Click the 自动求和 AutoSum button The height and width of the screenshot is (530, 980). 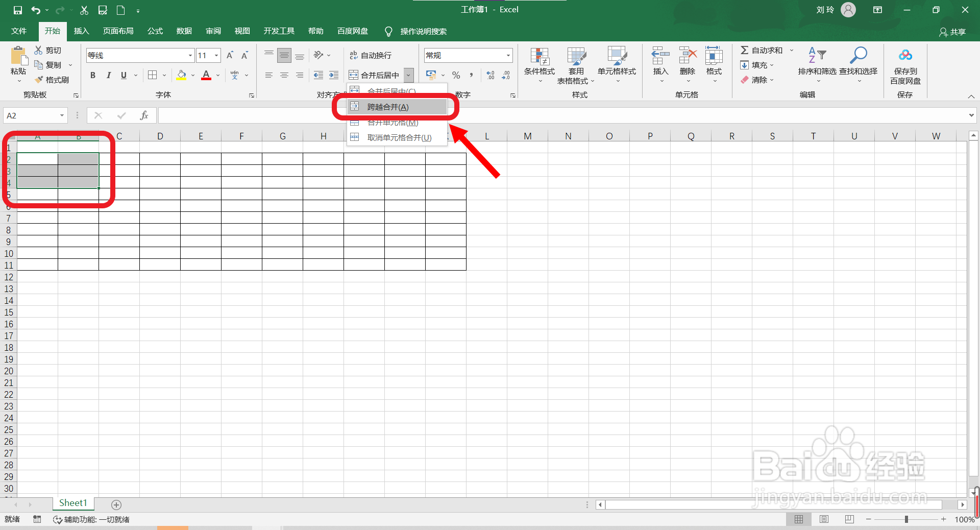coord(761,50)
